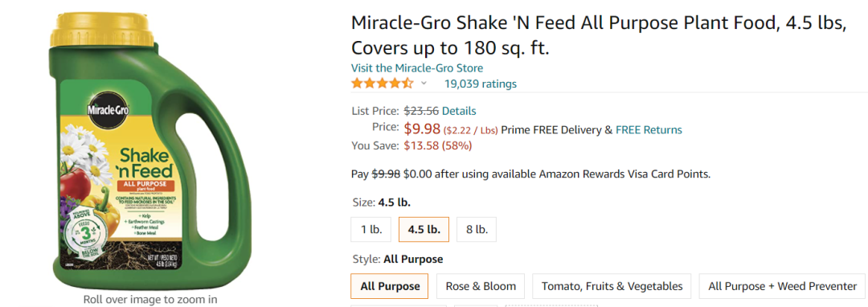Screen dimensions: 868x307
Task: Choose the All Purpose style
Action: (390, 286)
